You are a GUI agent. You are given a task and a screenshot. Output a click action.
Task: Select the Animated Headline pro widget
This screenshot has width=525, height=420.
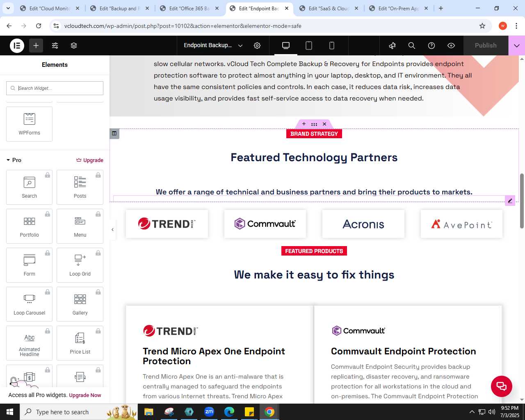30,343
